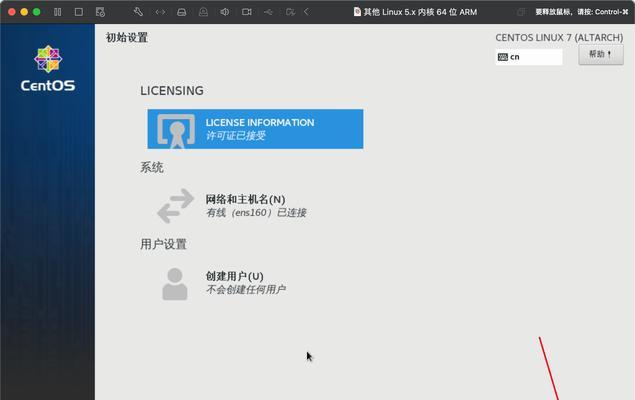
Task: Click the USB device icon
Action: (268, 12)
